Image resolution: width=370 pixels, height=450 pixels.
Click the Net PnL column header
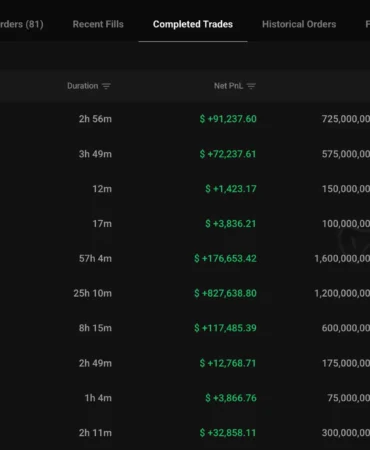[x=228, y=86]
